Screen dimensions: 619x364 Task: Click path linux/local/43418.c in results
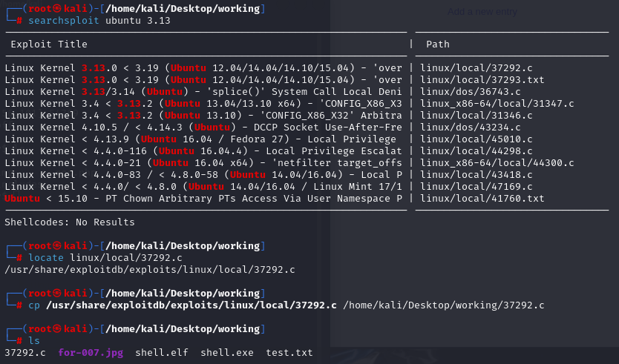point(476,174)
